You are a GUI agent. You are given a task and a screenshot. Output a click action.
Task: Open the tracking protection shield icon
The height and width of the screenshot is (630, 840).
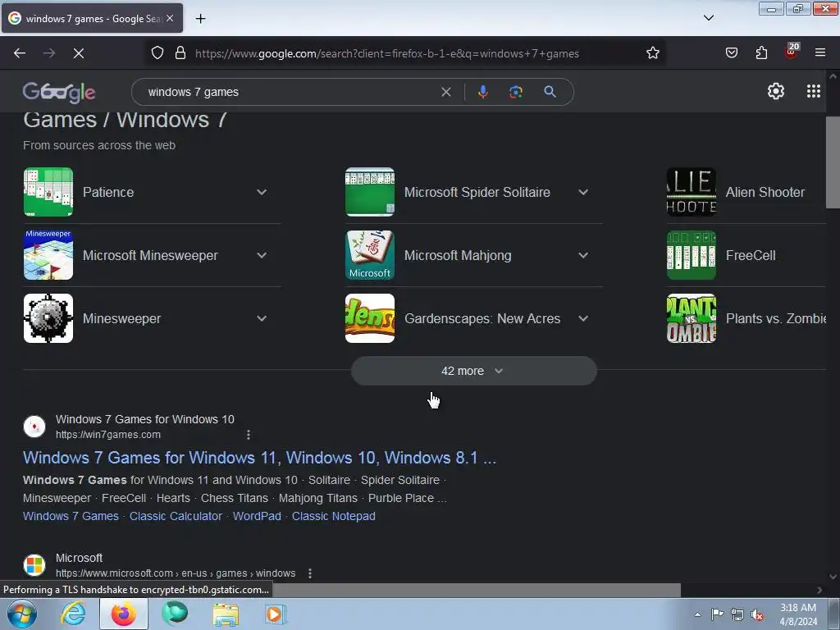click(157, 53)
